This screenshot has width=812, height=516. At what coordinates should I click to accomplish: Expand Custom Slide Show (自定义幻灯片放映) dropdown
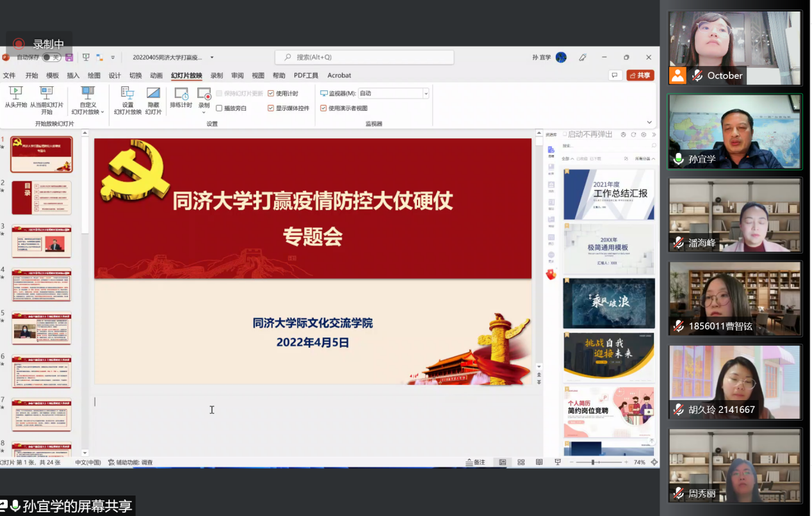[x=102, y=112]
